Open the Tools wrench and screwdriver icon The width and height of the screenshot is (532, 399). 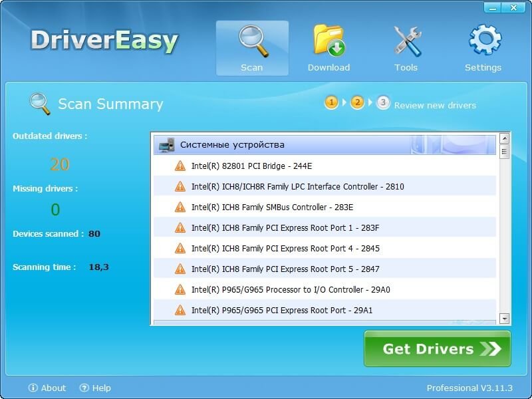(x=407, y=41)
